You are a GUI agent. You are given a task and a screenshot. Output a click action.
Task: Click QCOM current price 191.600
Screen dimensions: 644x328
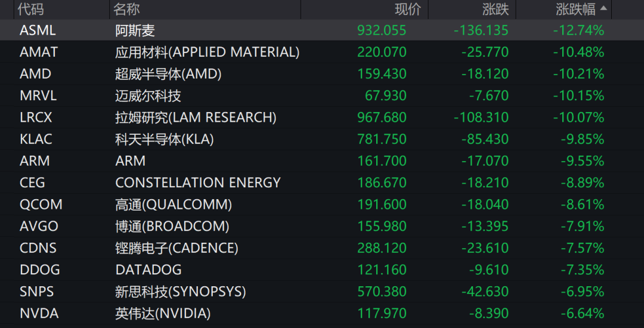pyautogui.click(x=382, y=205)
